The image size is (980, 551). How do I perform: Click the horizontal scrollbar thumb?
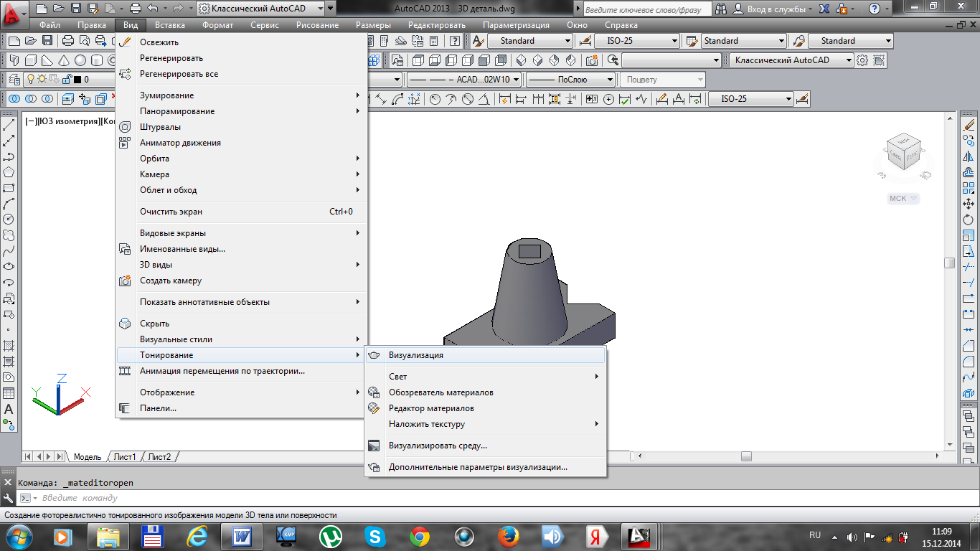coord(746,456)
